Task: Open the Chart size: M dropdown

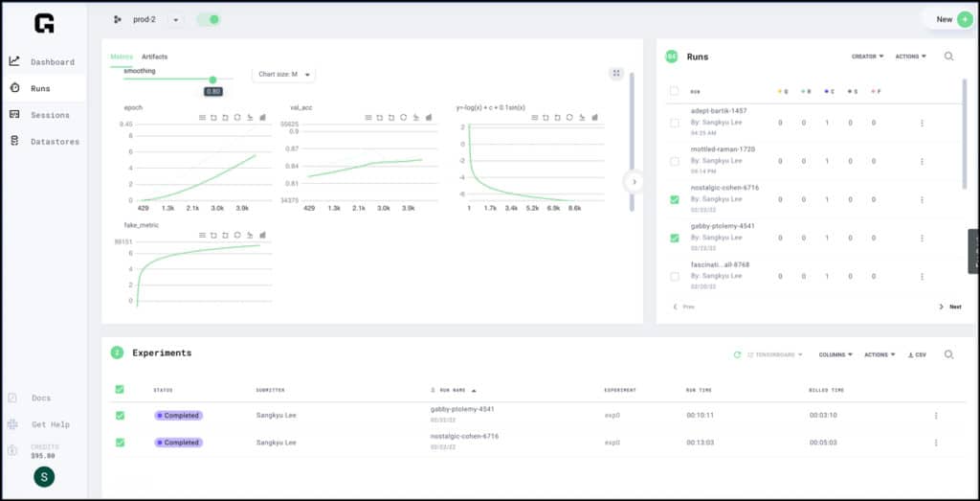Action: point(283,75)
